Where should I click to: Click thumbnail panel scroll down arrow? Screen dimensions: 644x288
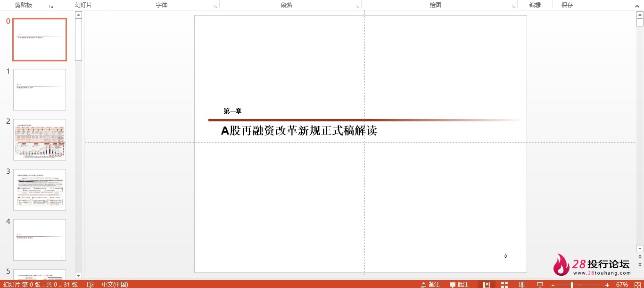[x=78, y=275]
